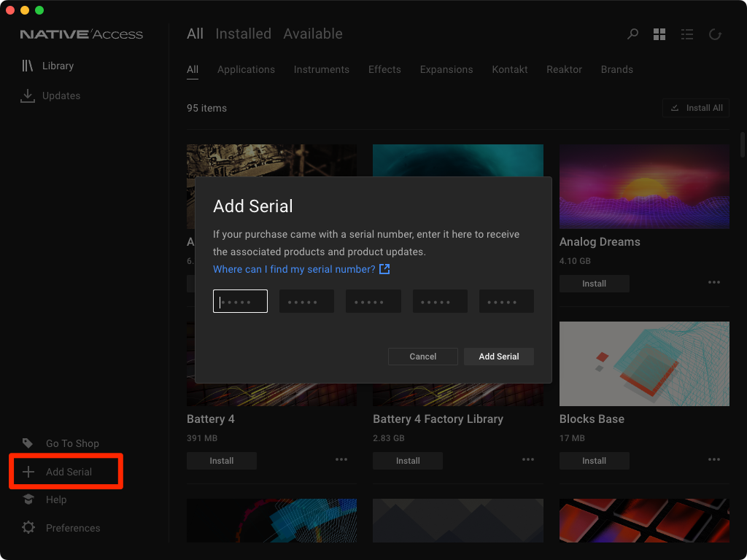747x560 pixels.
Task: Switch to the Installed tab
Action: [244, 34]
